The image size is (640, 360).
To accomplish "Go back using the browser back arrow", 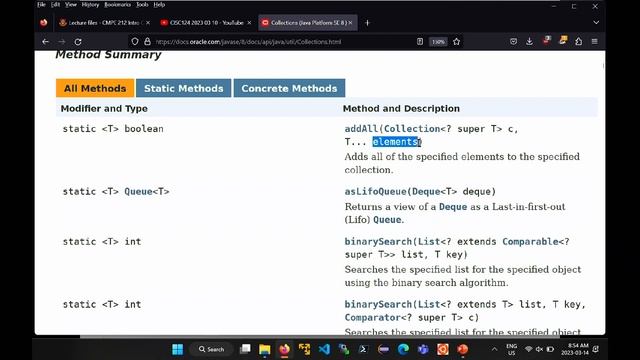I will (x=45, y=42).
